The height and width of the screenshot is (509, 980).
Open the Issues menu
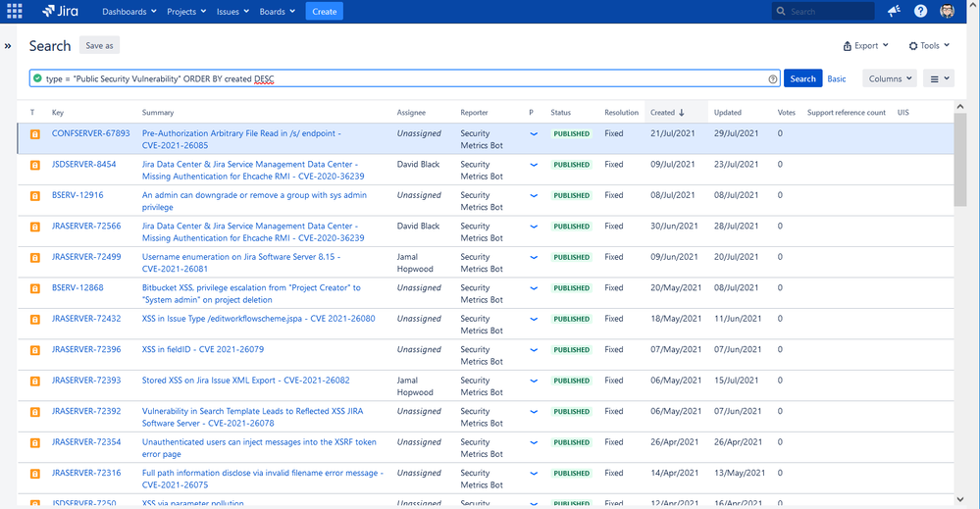click(232, 11)
